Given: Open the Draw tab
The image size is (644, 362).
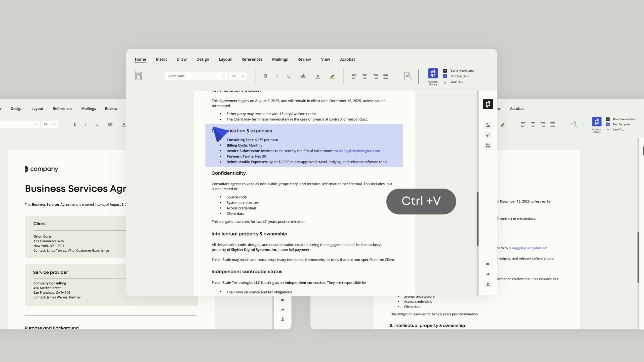Looking at the screenshot, I should [182, 59].
